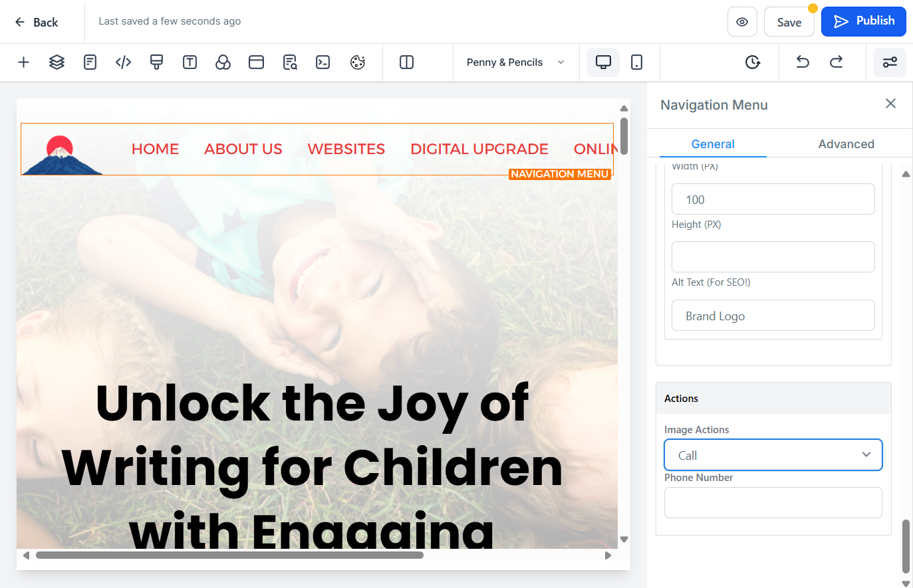Close the Navigation Menu panel
Viewport: 913px width, 588px height.
890,104
